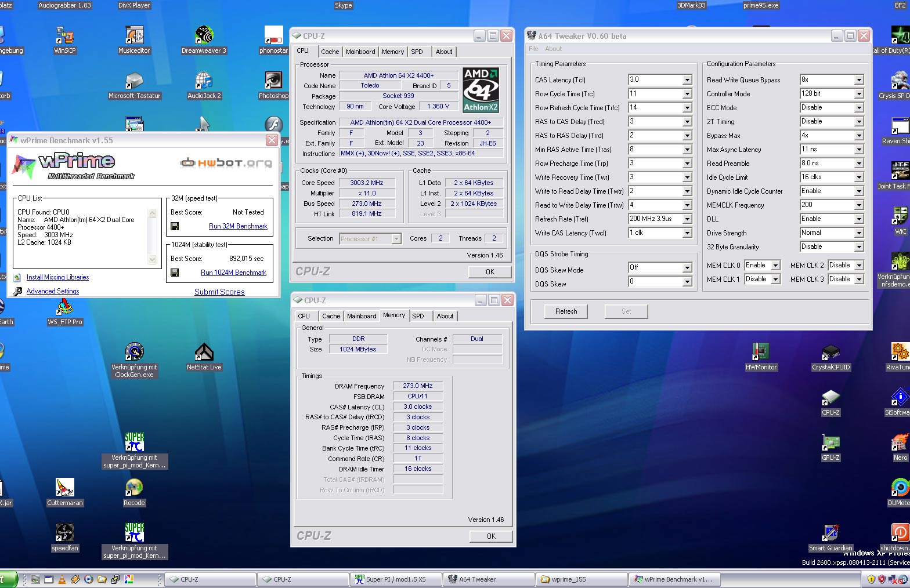910x588 pixels.
Task: Open the Drive Strength dropdown
Action: (859, 233)
